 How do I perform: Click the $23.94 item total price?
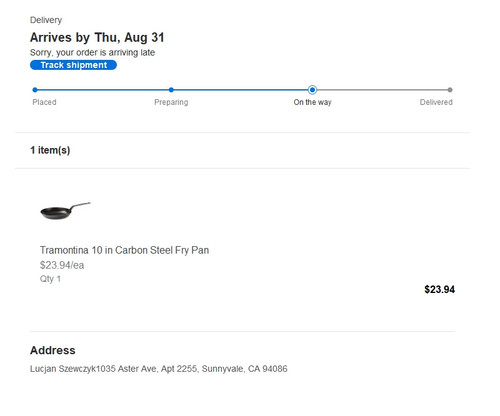pos(439,289)
